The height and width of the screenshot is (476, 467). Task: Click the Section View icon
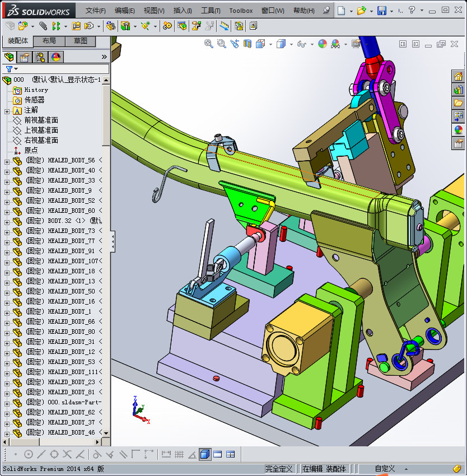(x=247, y=44)
